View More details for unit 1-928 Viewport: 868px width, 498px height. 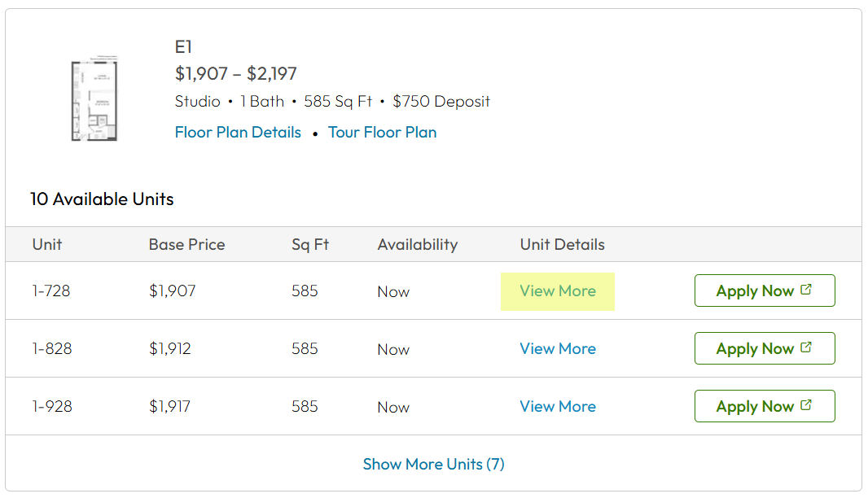(558, 406)
